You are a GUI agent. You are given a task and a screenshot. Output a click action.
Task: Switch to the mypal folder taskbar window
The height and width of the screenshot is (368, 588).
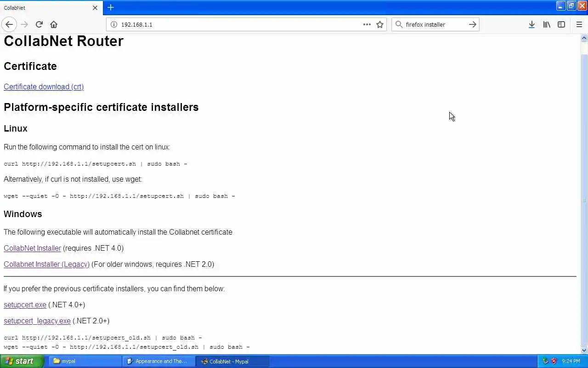tap(85, 361)
